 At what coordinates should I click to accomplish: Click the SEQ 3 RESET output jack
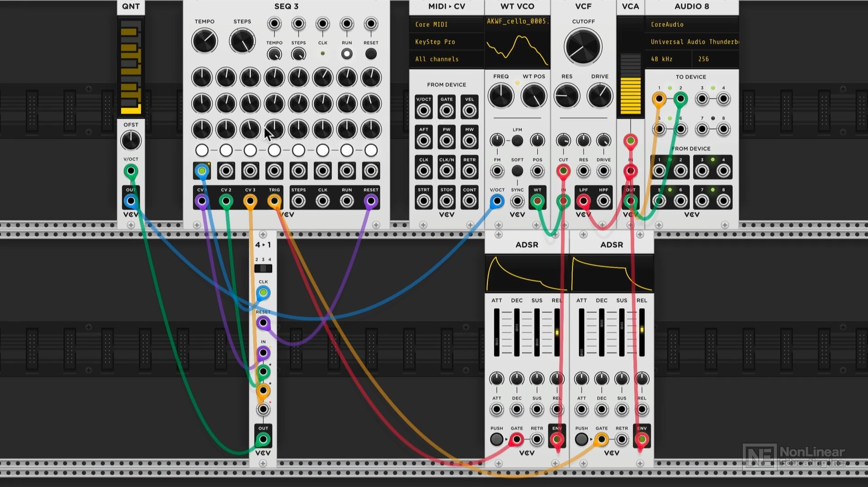click(371, 201)
